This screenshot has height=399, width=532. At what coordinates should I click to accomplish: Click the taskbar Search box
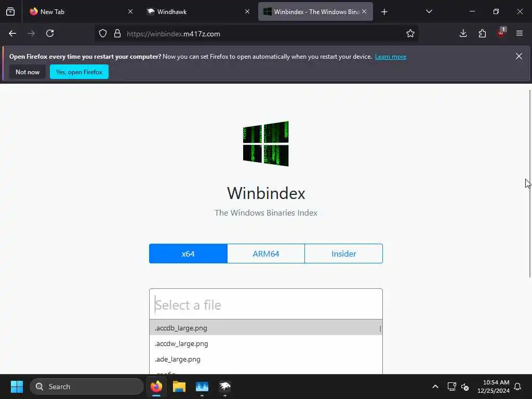pyautogui.click(x=87, y=387)
